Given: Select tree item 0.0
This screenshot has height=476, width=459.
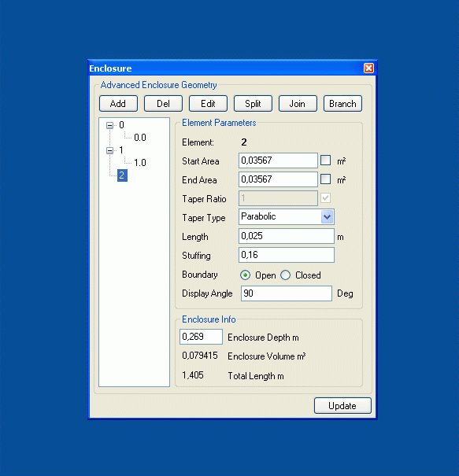Looking at the screenshot, I should 140,138.
